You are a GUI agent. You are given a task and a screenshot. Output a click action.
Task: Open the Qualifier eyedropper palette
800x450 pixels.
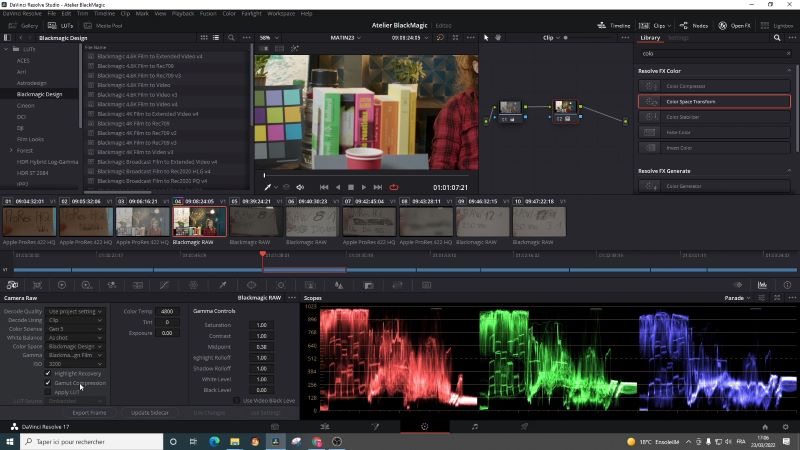point(223,285)
